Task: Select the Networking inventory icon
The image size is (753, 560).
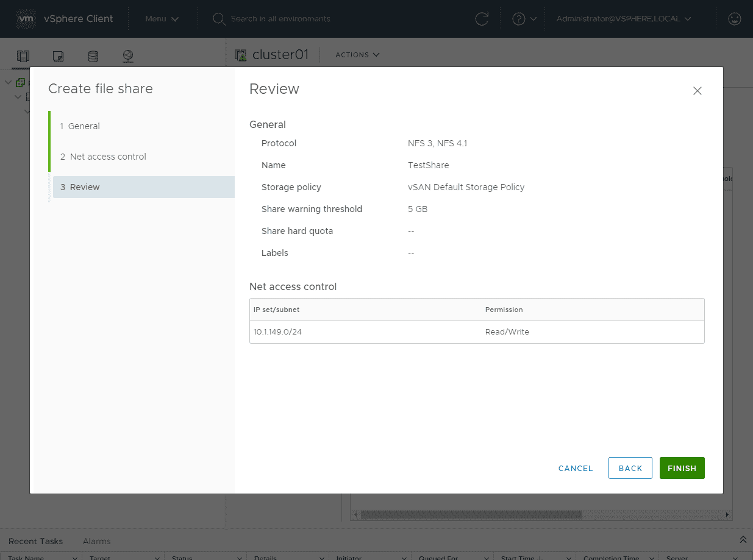Action: [127, 55]
